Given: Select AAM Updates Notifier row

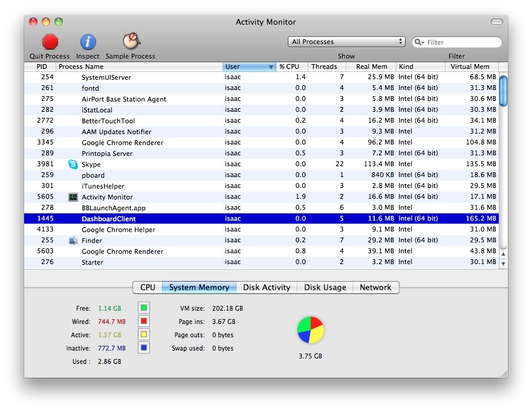Looking at the screenshot, I should [261, 131].
